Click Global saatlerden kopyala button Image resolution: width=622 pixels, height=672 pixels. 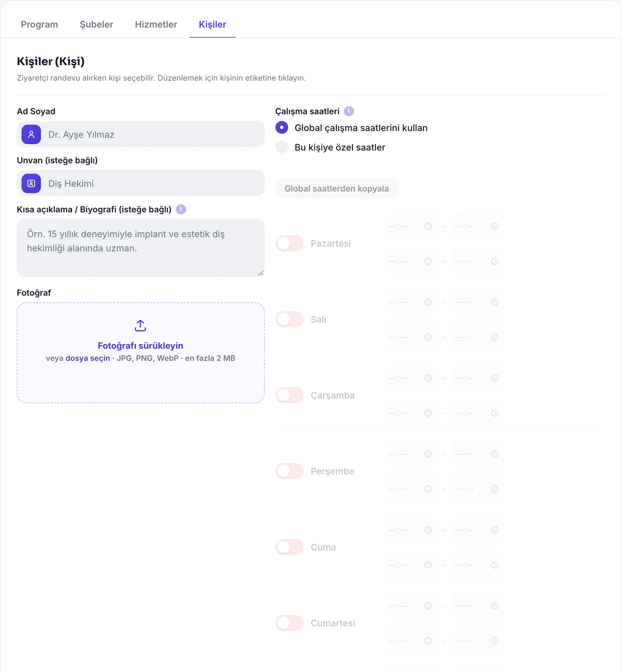coord(337,188)
